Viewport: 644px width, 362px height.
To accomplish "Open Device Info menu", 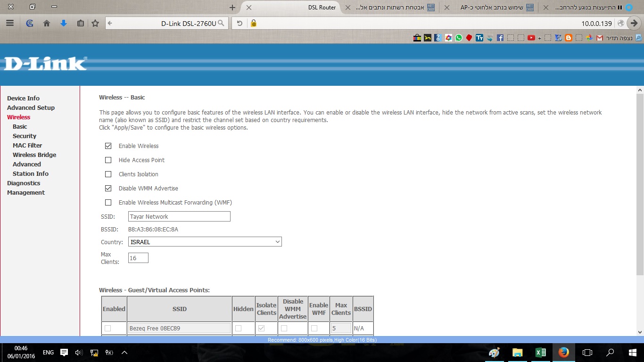I will pos(23,98).
